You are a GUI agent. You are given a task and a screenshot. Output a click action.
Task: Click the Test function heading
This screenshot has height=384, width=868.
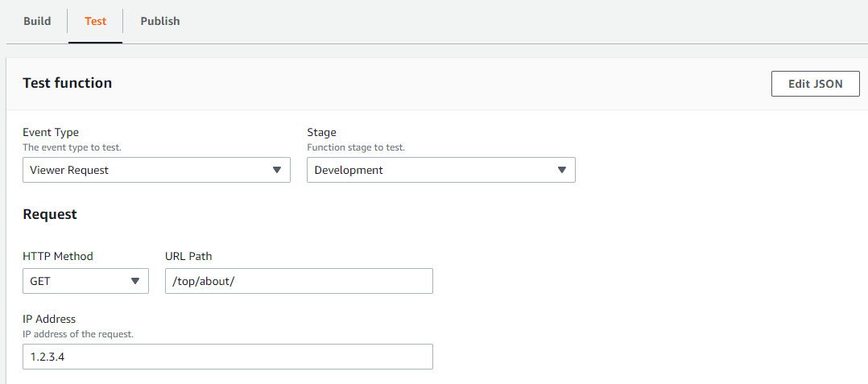(x=67, y=83)
